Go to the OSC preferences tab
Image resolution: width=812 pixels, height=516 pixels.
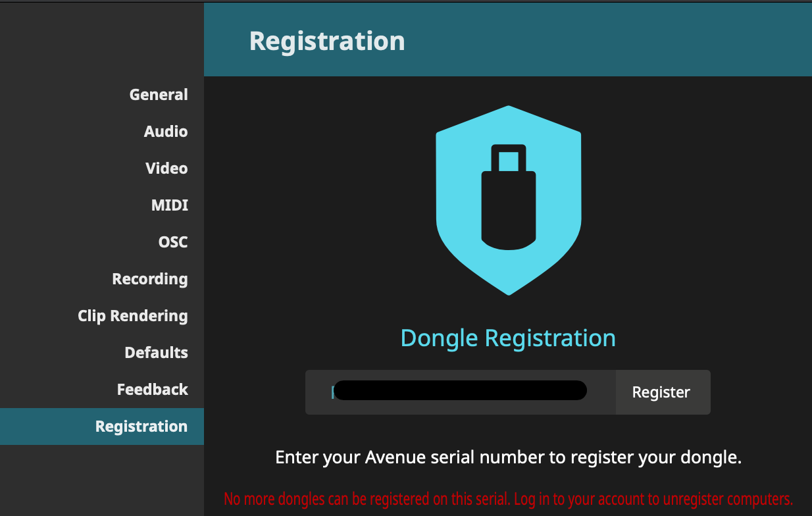point(173,242)
